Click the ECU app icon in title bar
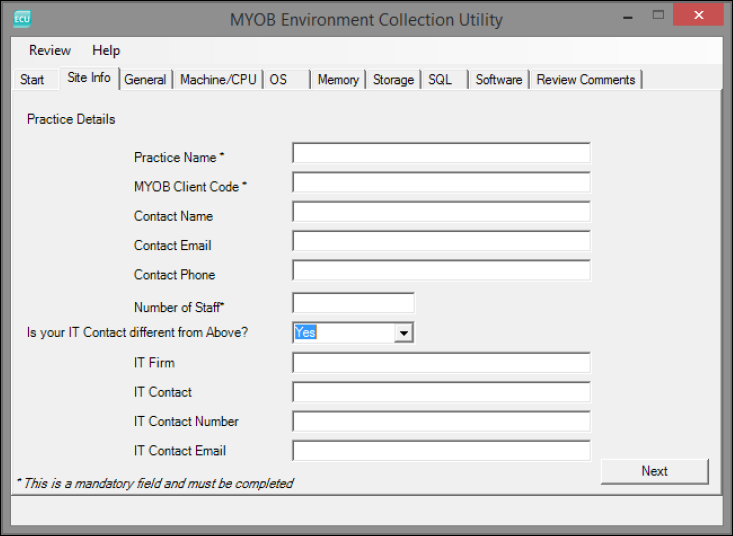The height and width of the screenshot is (536, 733). (x=21, y=19)
